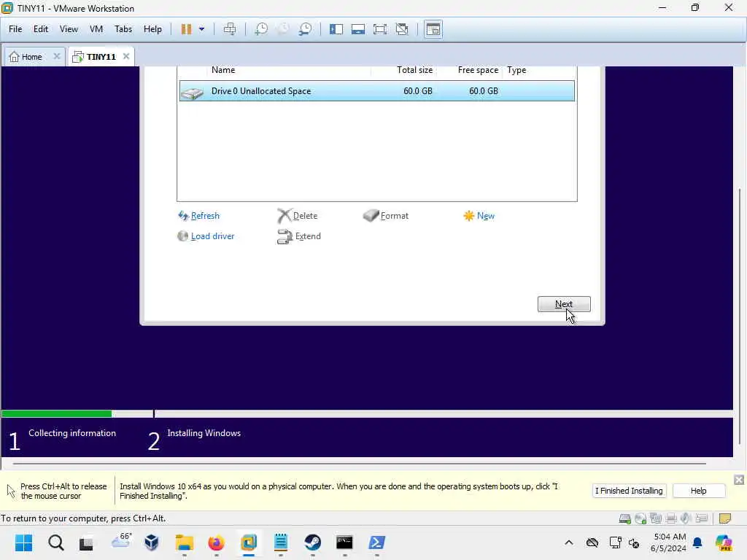Close the yellow install hint bar

click(739, 480)
